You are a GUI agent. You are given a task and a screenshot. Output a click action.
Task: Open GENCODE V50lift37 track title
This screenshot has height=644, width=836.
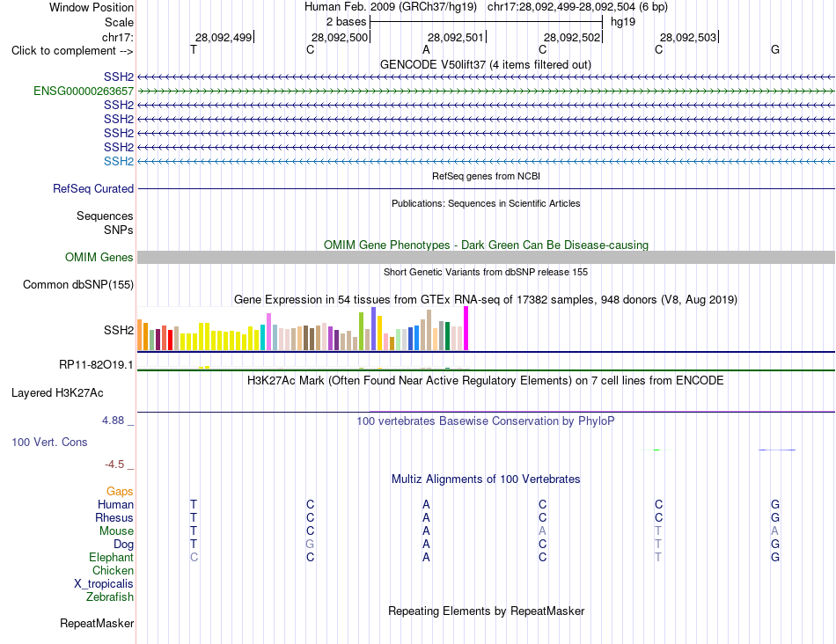485,64
